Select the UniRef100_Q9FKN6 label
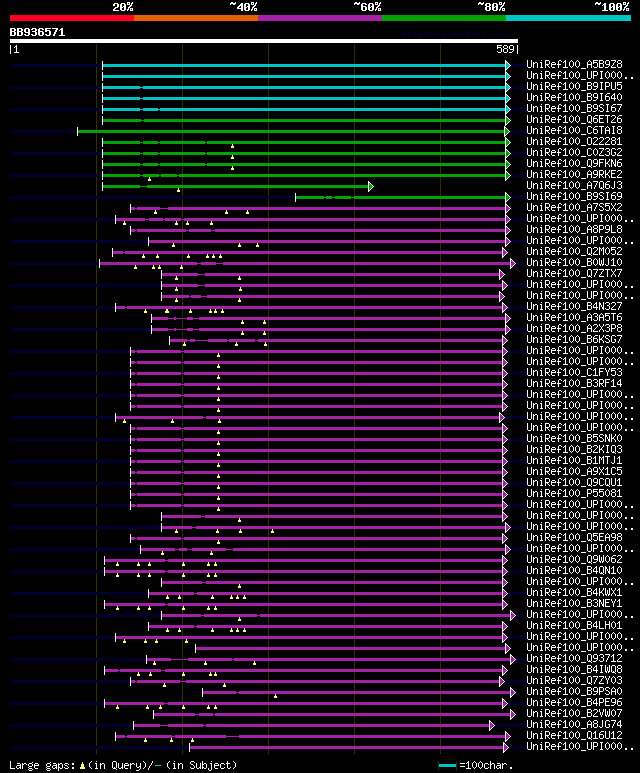Image resolution: width=640 pixels, height=773 pixels. tap(574, 163)
